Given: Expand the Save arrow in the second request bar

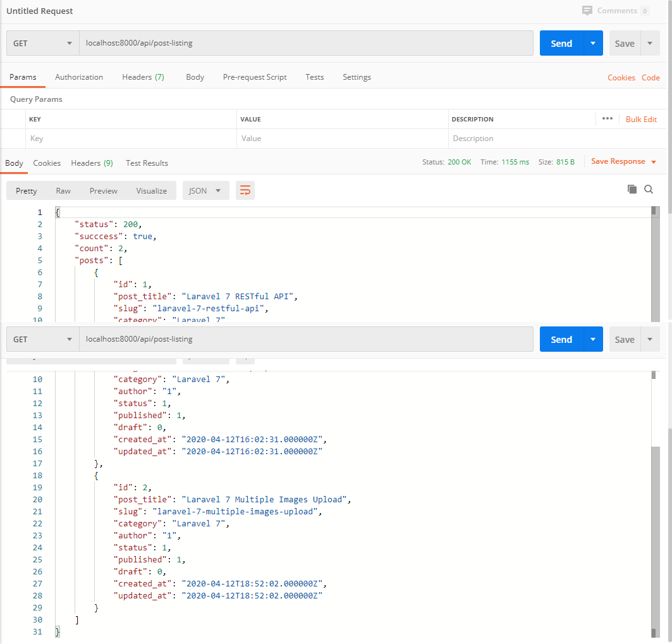Looking at the screenshot, I should (x=650, y=339).
